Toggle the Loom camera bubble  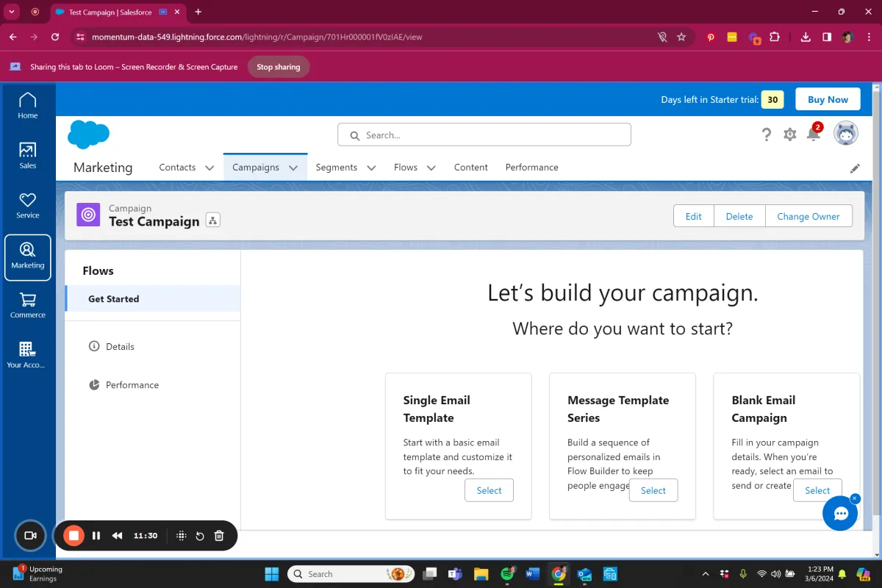(x=30, y=536)
